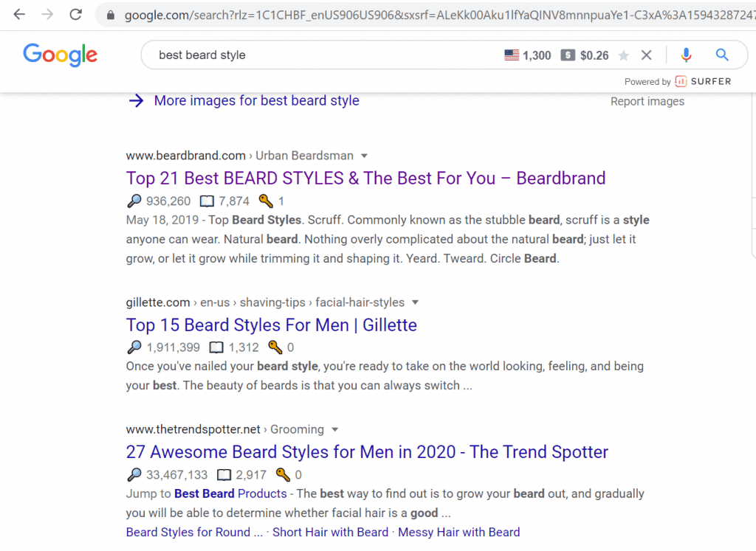Expand the gillette.com result options arrow
Viewport: 756px width, 551px height.
tap(415, 302)
